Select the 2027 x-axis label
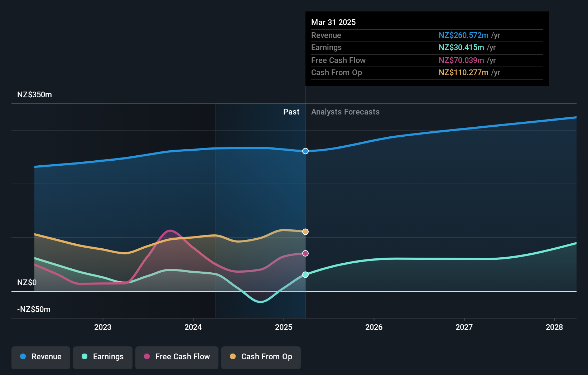 click(464, 327)
